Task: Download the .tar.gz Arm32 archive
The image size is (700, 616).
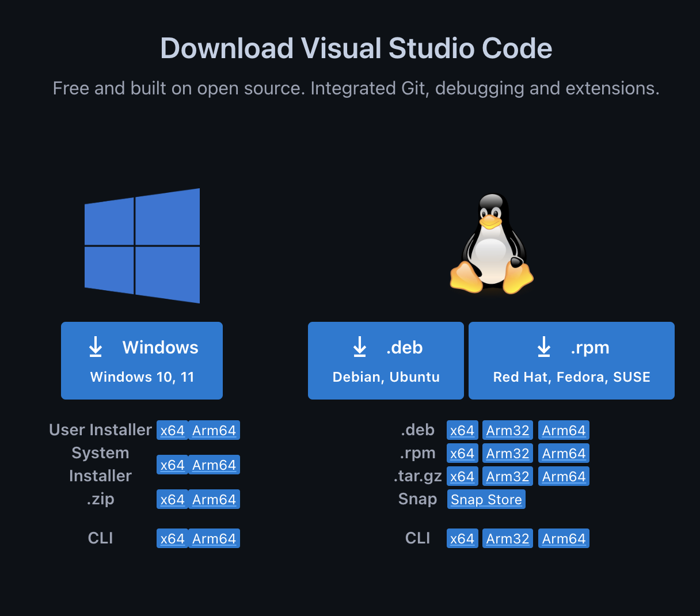Action: click(x=508, y=477)
